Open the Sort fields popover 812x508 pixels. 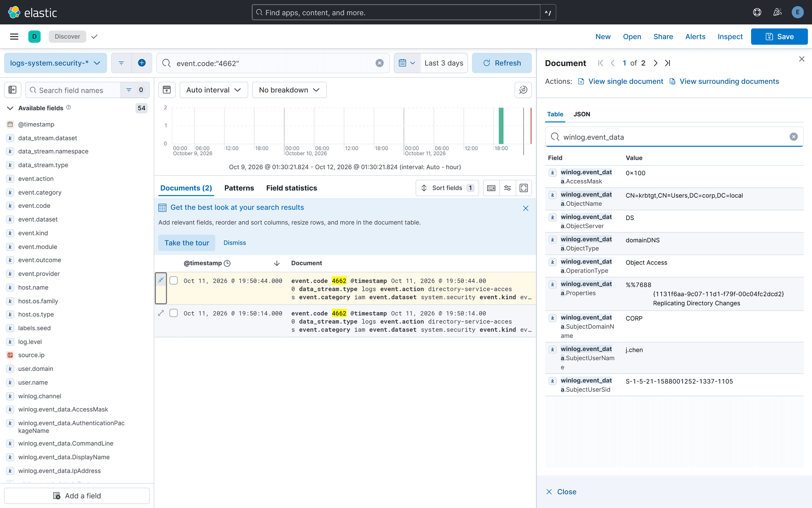(447, 188)
